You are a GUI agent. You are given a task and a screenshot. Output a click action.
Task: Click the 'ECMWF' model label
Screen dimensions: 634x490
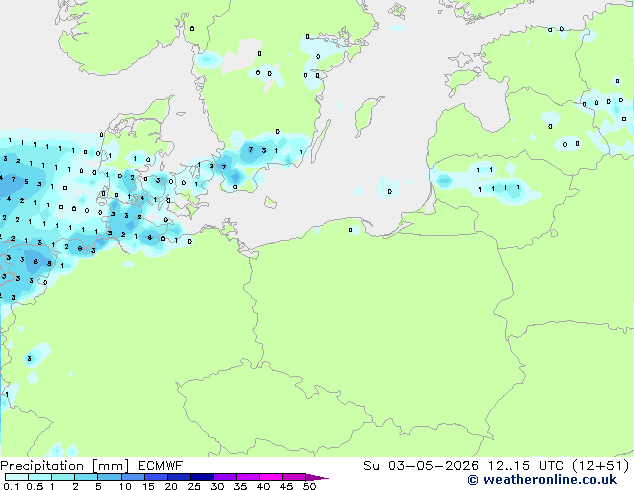pyautogui.click(x=161, y=466)
